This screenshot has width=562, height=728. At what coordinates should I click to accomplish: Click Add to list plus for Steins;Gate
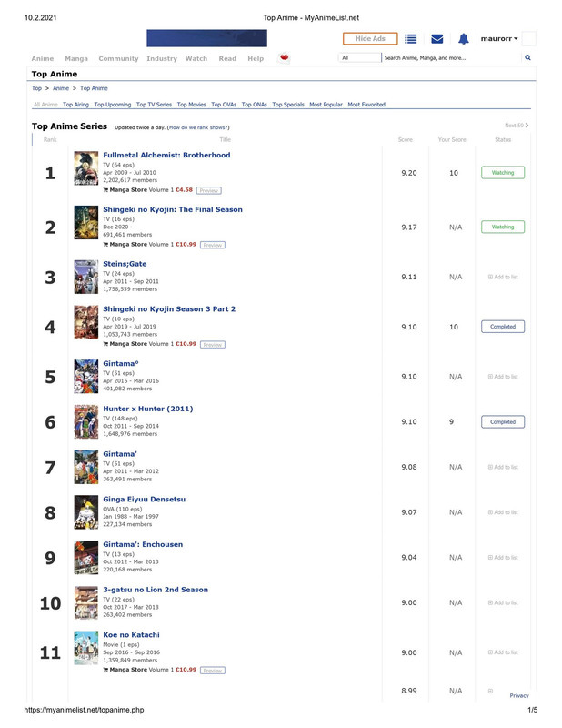491,277
